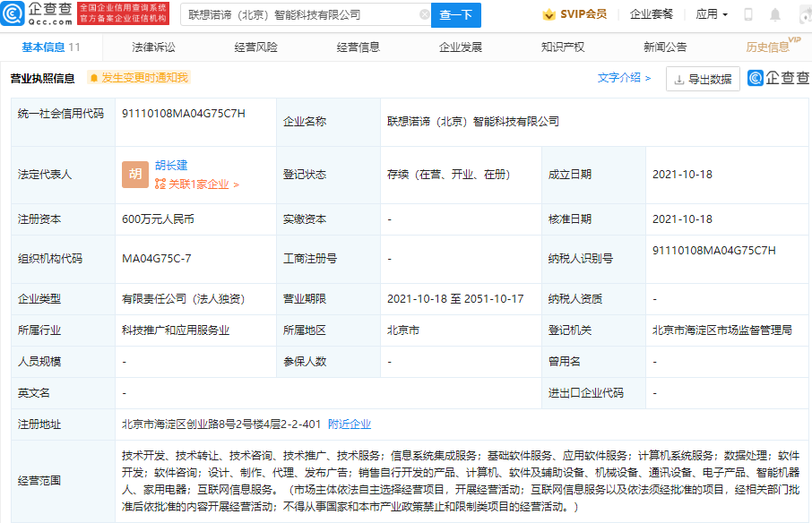This screenshot has height=523, width=812.
Task: Open the 知识产权 tab
Action: [563, 47]
